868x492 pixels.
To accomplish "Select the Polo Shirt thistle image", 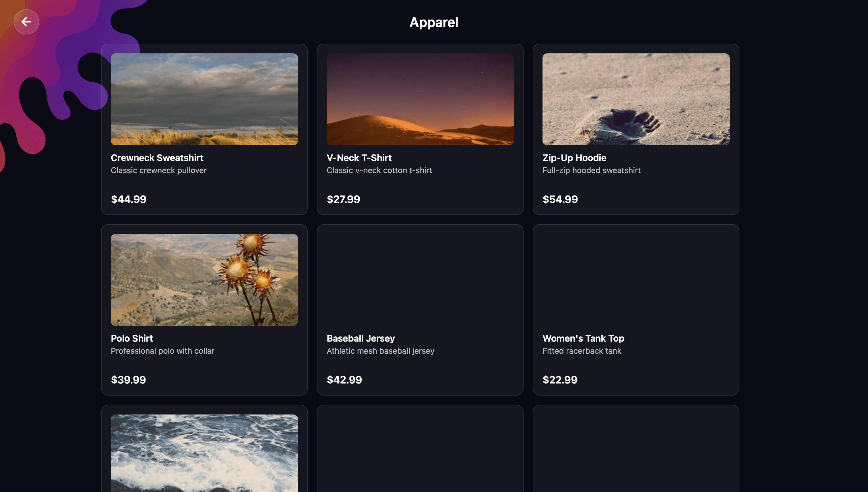I will click(x=204, y=280).
